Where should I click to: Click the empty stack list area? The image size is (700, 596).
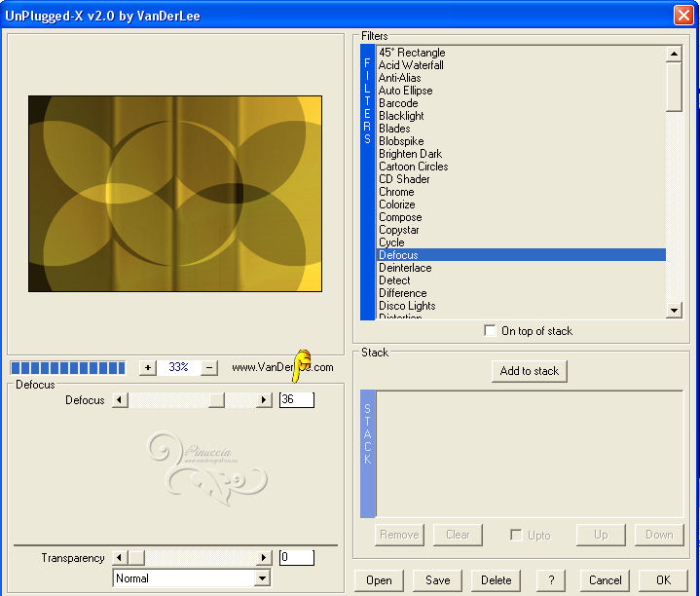[x=530, y=454]
